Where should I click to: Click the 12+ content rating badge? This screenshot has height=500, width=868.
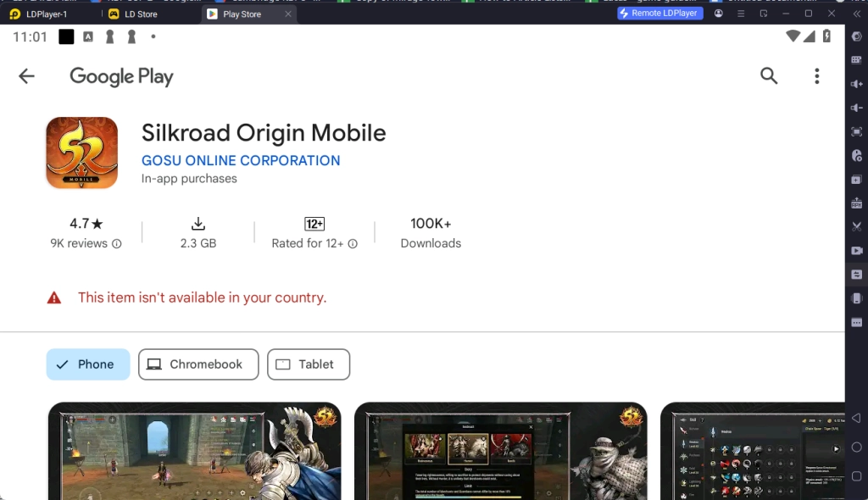coord(314,224)
